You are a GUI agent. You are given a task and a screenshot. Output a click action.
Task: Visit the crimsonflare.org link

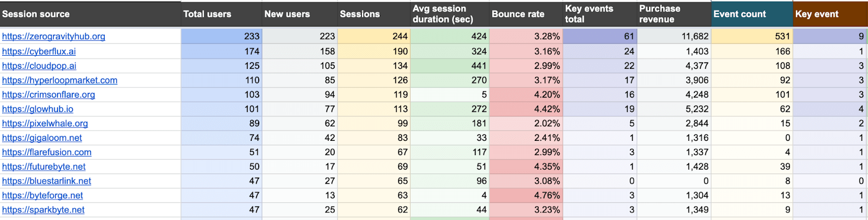(48, 94)
